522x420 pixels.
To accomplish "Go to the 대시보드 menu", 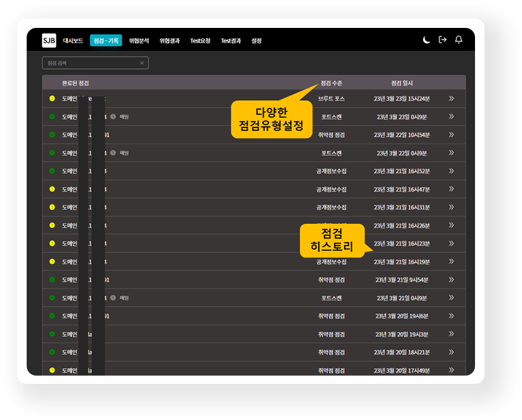I will pyautogui.click(x=73, y=41).
